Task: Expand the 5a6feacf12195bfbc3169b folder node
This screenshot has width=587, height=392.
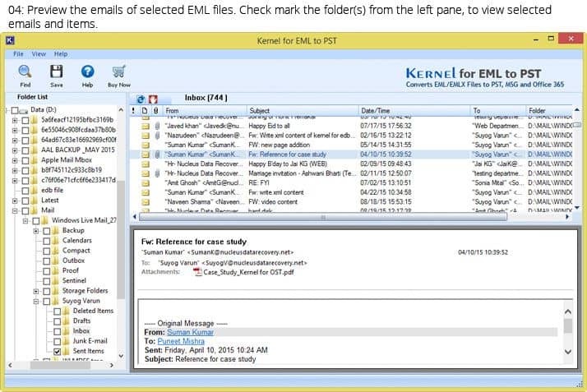Action: tap(15, 121)
